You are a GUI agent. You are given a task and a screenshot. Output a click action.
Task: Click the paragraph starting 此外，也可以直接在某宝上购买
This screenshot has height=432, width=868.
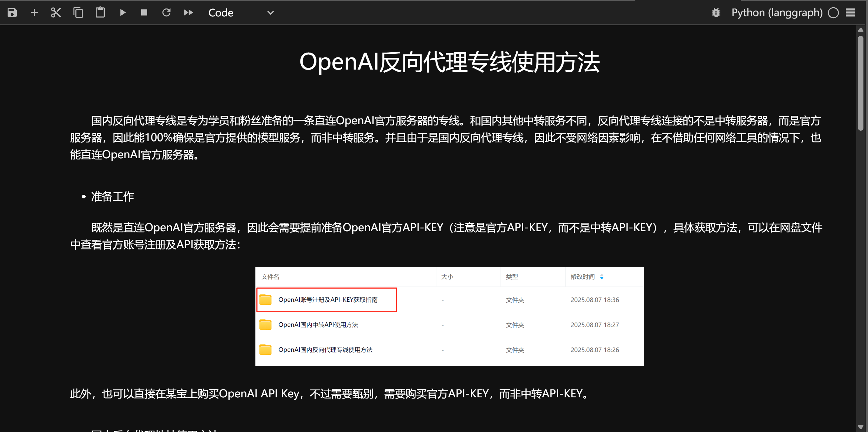[x=330, y=394]
